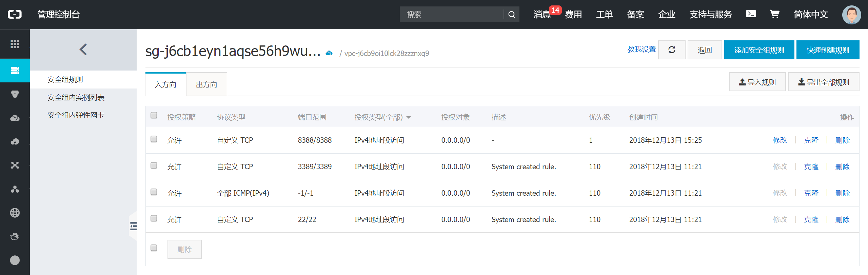Click 修改 for the 8388/8388 rule

780,140
